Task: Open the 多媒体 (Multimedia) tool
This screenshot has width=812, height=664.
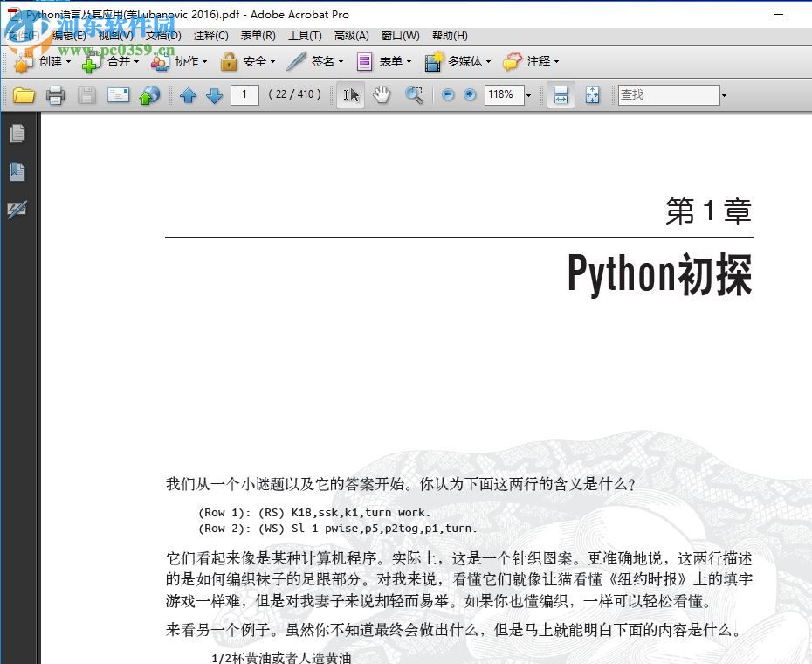Action: pos(435,61)
